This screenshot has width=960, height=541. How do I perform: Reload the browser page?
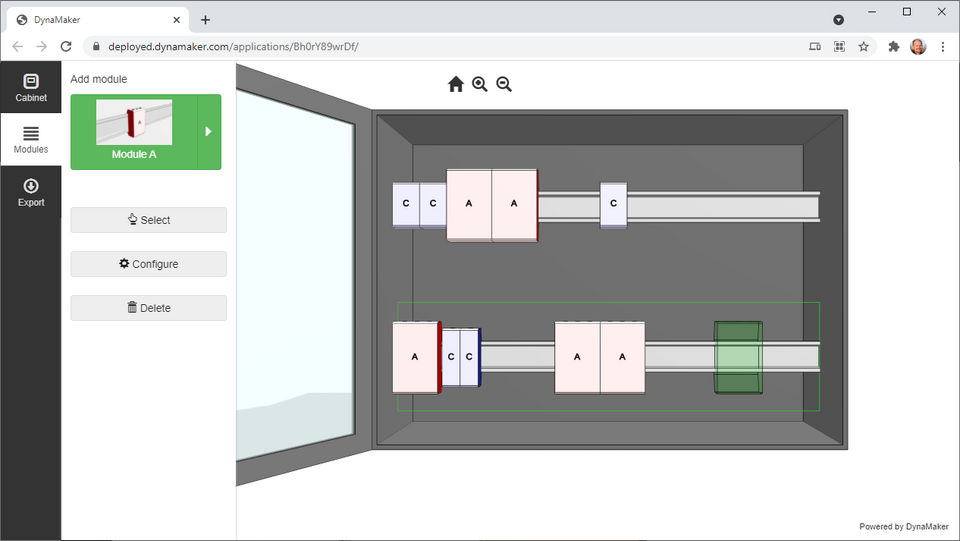(66, 47)
